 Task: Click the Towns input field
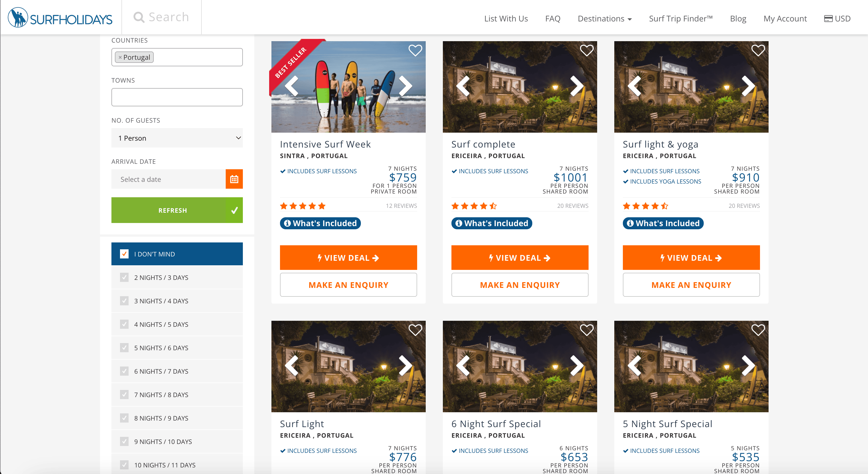[177, 97]
